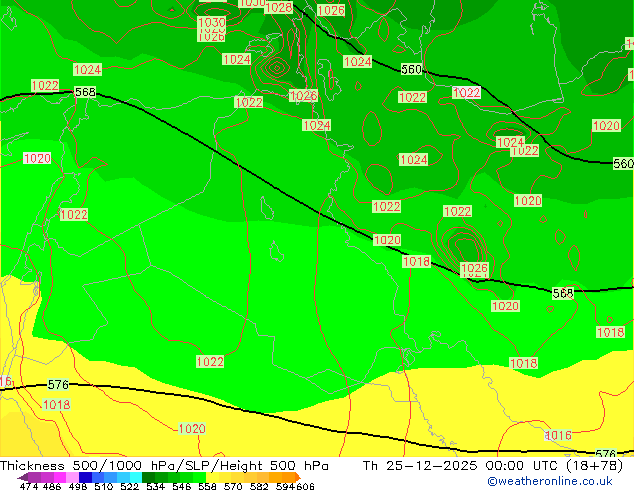Click the map title 'Thickness 500/1000 hPa/SLP/Height 500 hPa'
This screenshot has height=490, width=634.
pyautogui.click(x=164, y=466)
